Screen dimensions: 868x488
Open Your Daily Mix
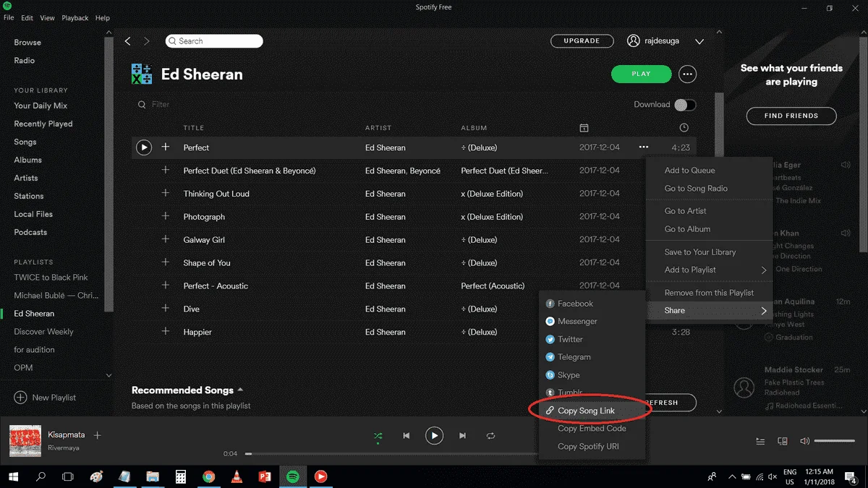click(41, 106)
